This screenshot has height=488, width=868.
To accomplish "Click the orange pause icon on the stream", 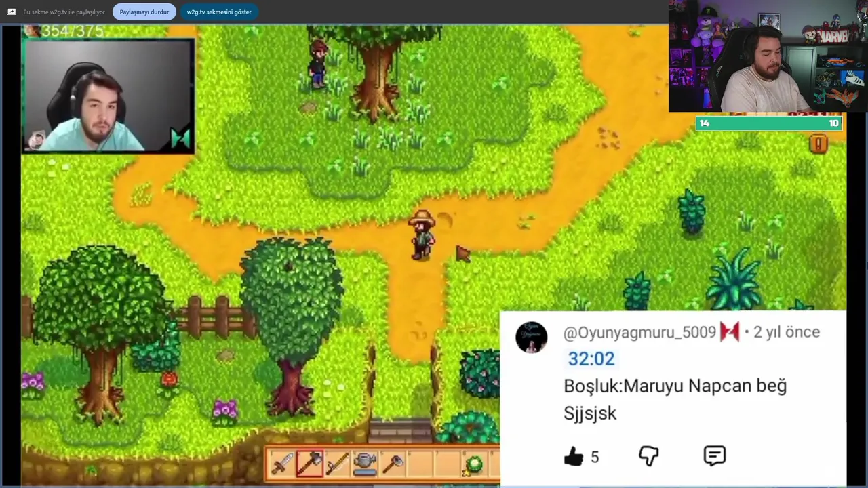I will (x=818, y=144).
